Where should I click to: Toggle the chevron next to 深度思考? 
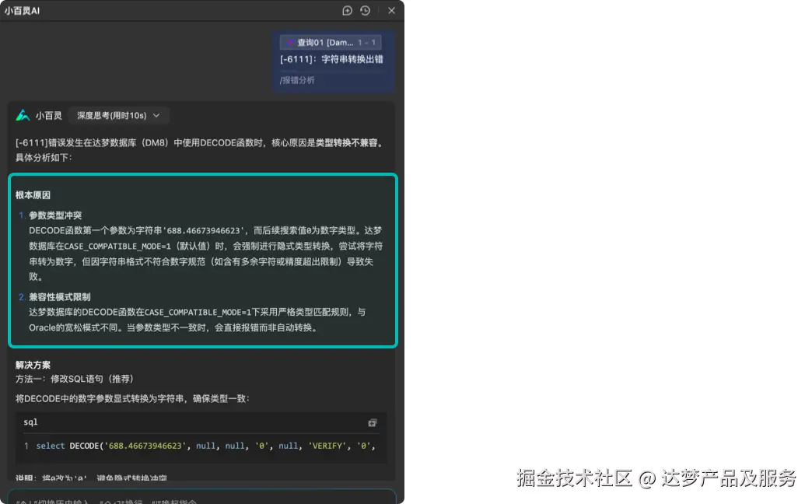[156, 116]
